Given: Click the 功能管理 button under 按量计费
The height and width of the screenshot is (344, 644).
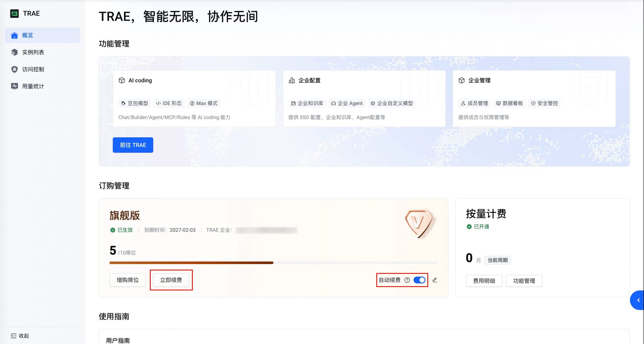Looking at the screenshot, I should (524, 281).
